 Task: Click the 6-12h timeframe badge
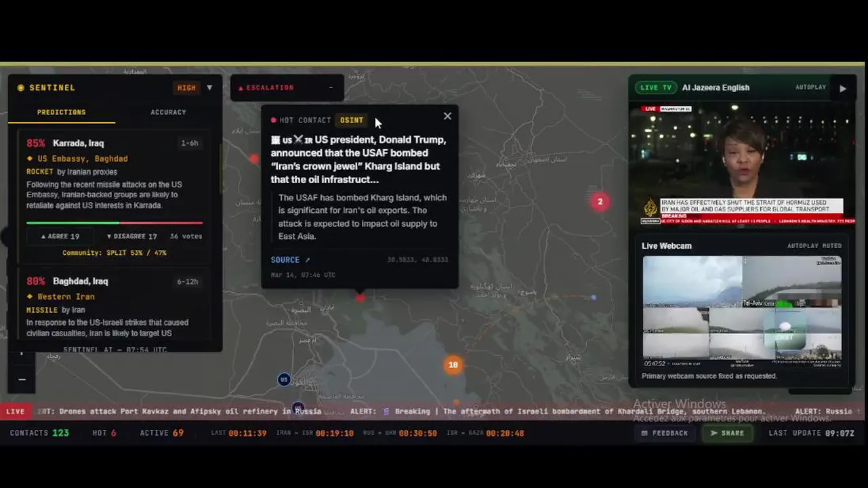pyautogui.click(x=188, y=281)
